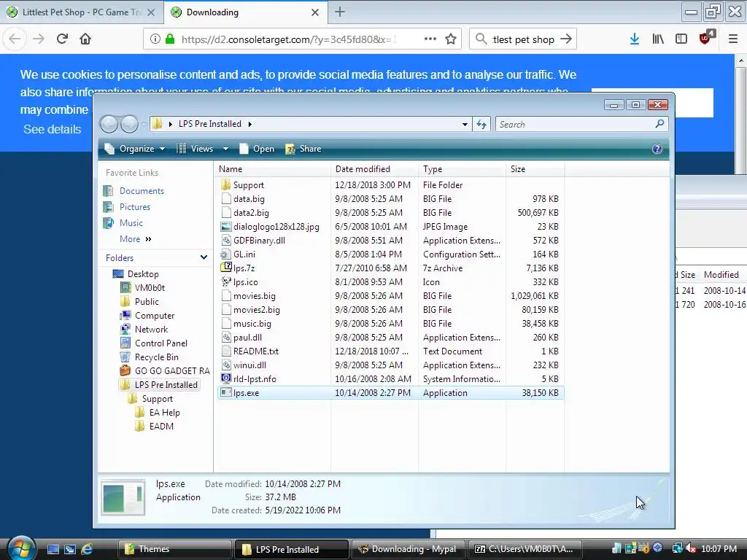Viewport: 747px width, 560px height.
Task: Select Computer in folder tree
Action: pos(155,316)
